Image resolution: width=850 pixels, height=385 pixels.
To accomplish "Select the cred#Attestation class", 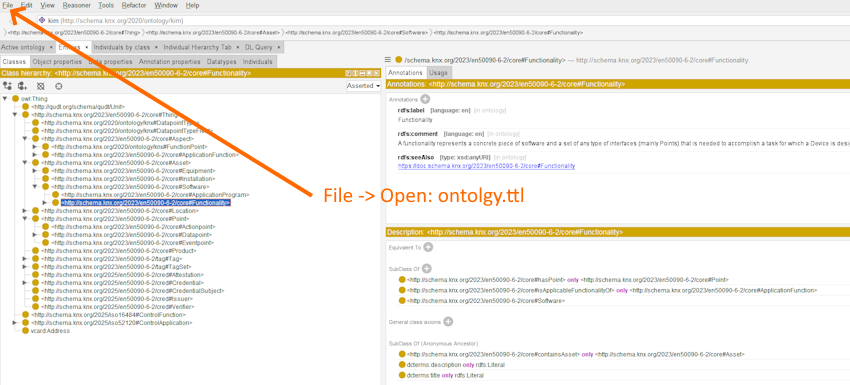I will coord(123,274).
